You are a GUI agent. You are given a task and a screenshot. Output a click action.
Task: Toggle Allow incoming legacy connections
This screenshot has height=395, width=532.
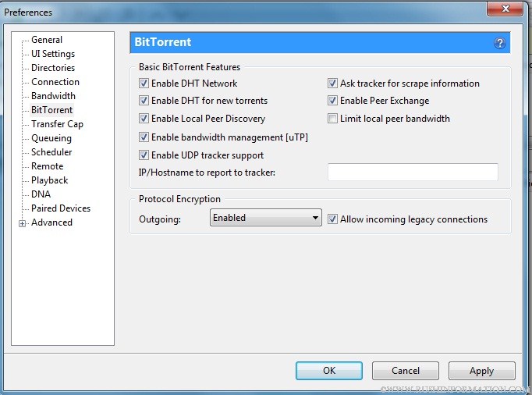[333, 219]
